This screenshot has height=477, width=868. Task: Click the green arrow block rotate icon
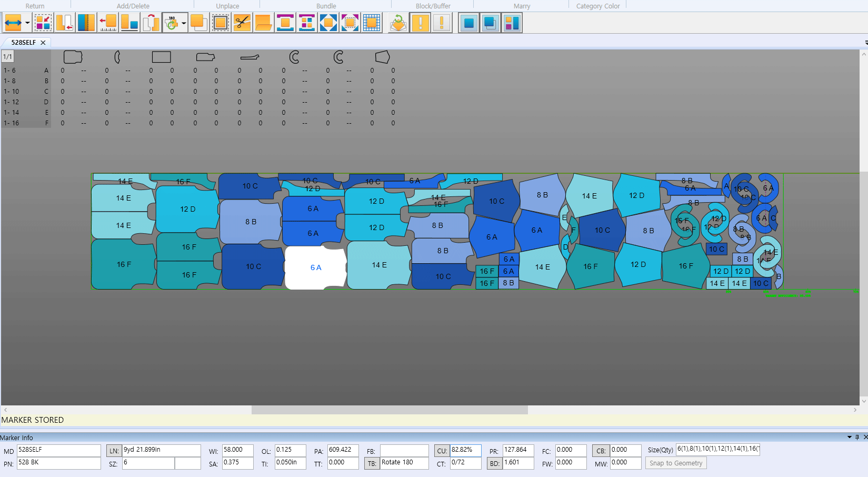(x=398, y=23)
